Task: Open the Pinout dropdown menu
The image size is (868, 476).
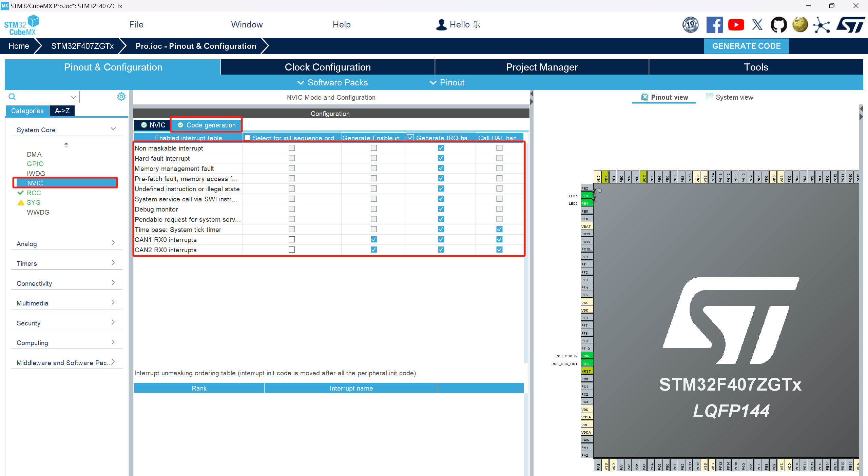Action: (x=447, y=82)
